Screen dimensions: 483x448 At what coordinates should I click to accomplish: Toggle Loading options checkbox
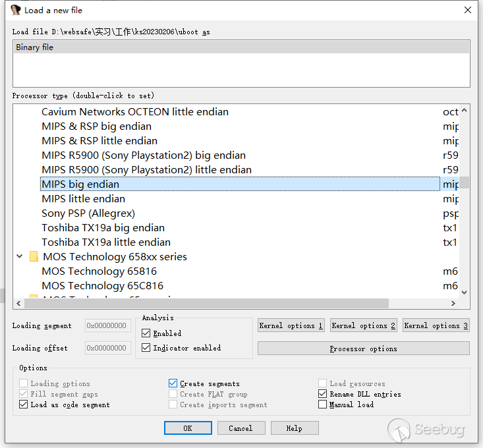(x=24, y=383)
